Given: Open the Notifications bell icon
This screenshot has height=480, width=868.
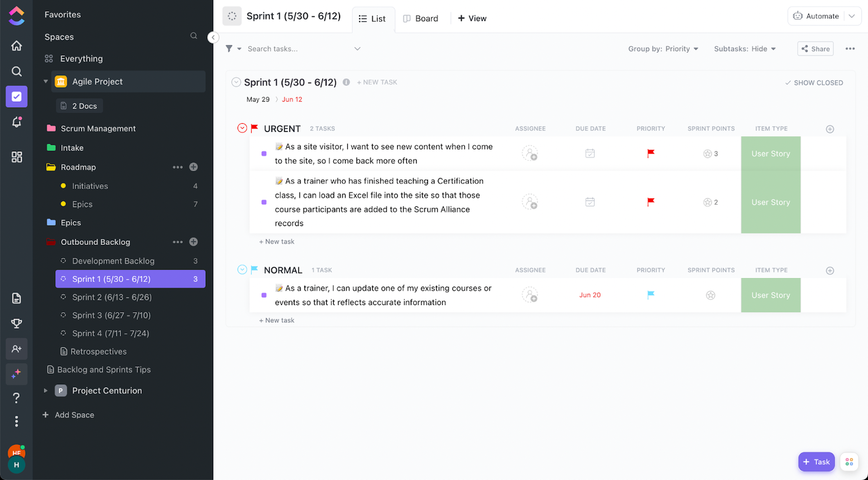Looking at the screenshot, I should pyautogui.click(x=16, y=122).
